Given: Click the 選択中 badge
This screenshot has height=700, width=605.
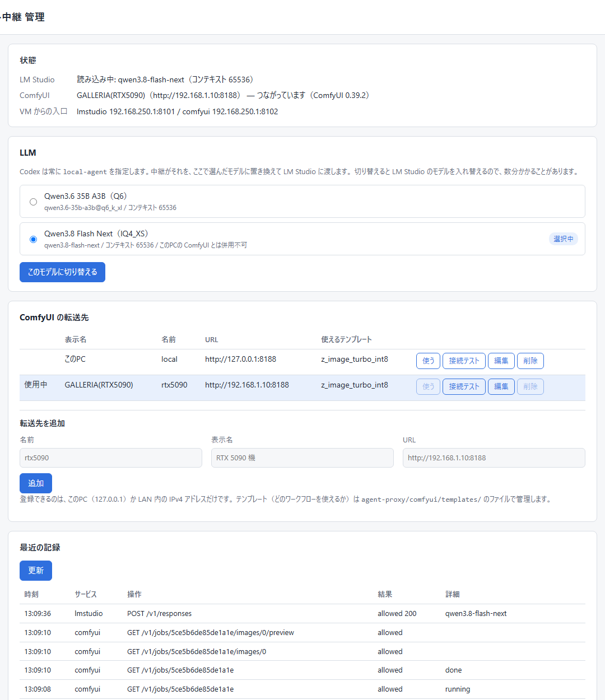Looking at the screenshot, I should (x=564, y=239).
